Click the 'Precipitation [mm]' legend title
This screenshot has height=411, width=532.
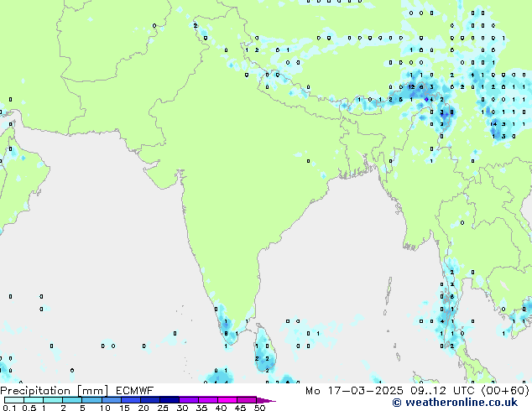pos(55,391)
